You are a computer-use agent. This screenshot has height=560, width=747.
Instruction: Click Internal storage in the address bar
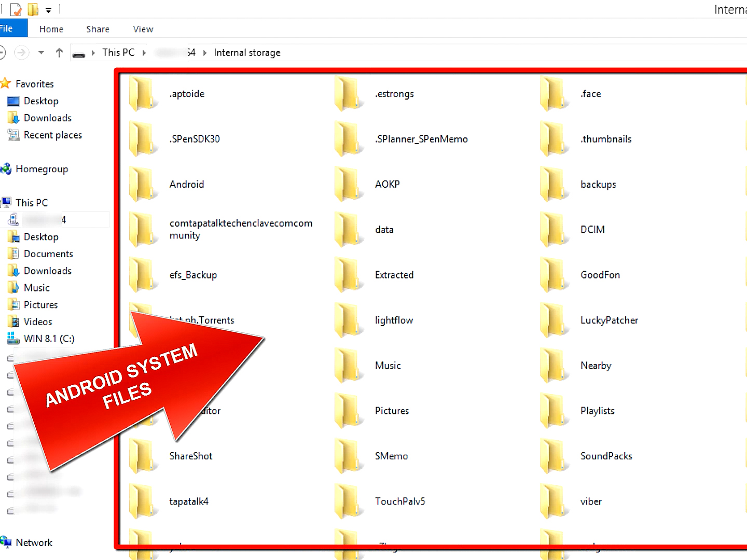(x=247, y=52)
